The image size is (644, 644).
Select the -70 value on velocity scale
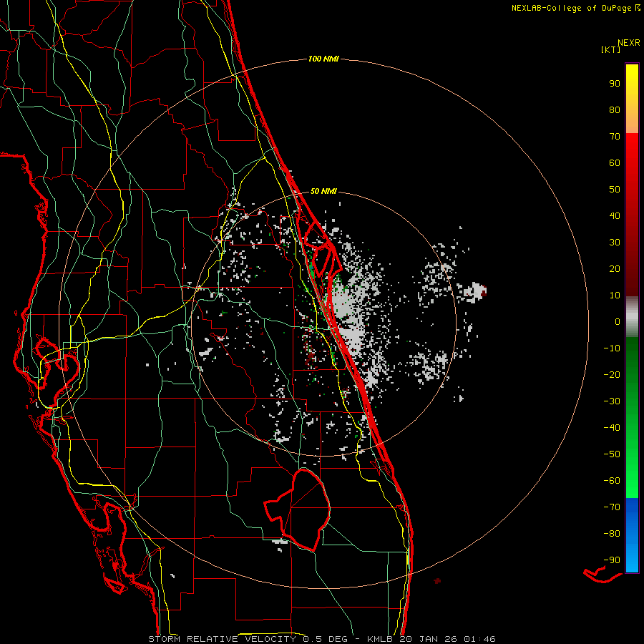click(612, 507)
